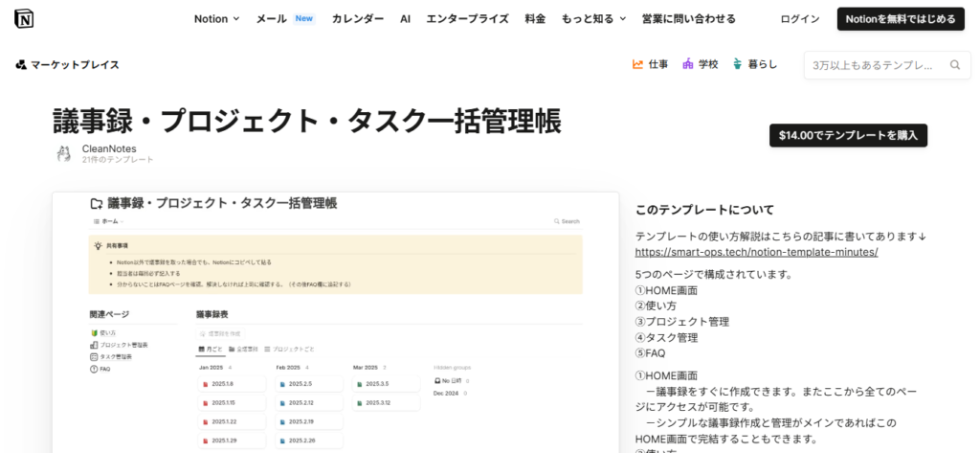The image size is (980, 453).
Task: Expand the もっと知る dropdown
Action: 593,19
